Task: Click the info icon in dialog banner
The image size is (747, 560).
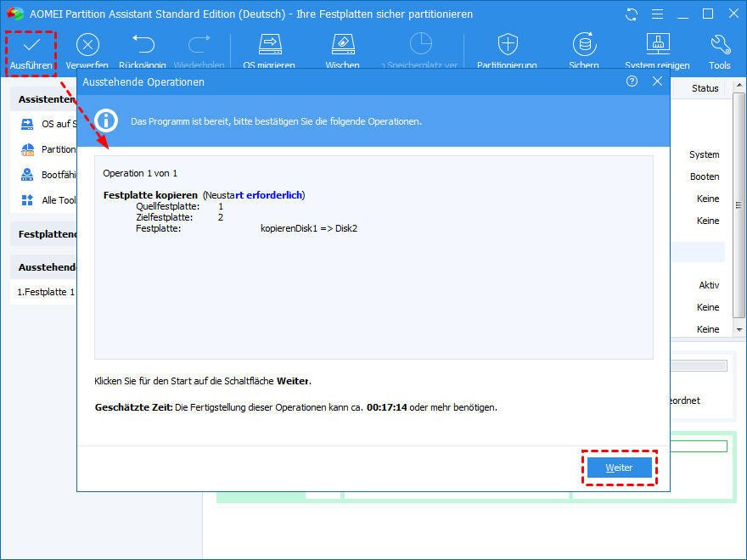Action: [x=106, y=120]
